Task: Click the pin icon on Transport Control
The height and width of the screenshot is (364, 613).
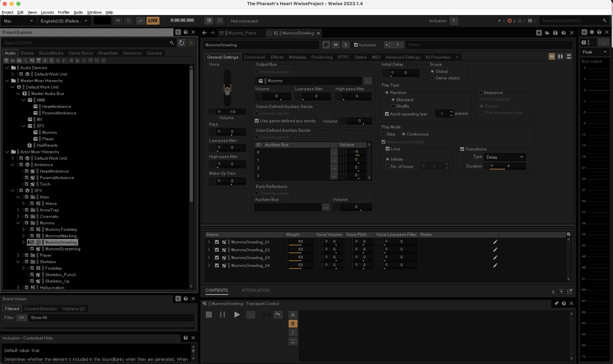Action: (x=556, y=304)
